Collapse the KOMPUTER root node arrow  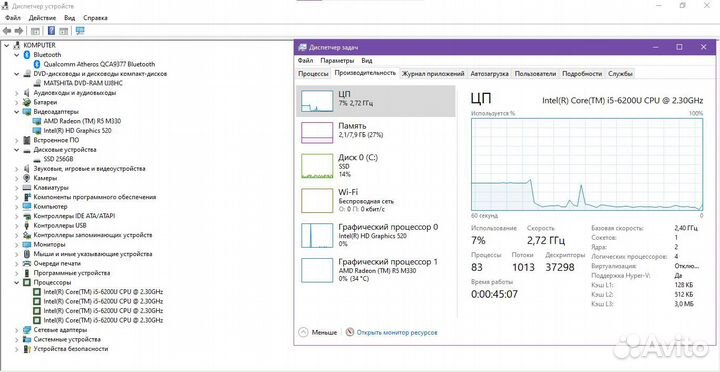pos(6,45)
